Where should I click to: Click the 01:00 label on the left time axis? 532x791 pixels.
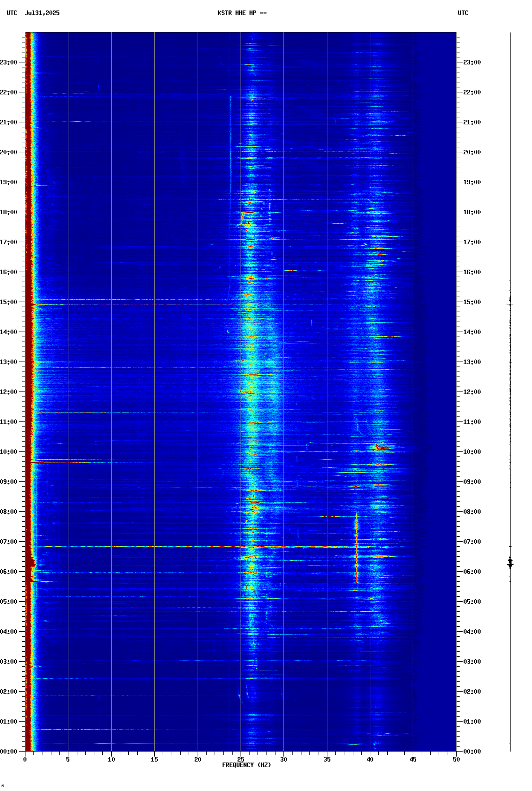point(8,722)
